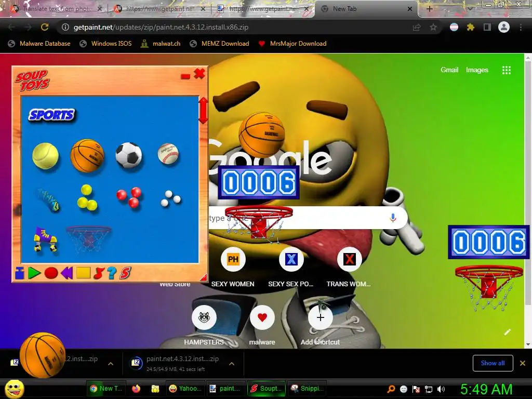
Task: Click the red circle stop button in Soup Toys
Action: [x=51, y=273]
